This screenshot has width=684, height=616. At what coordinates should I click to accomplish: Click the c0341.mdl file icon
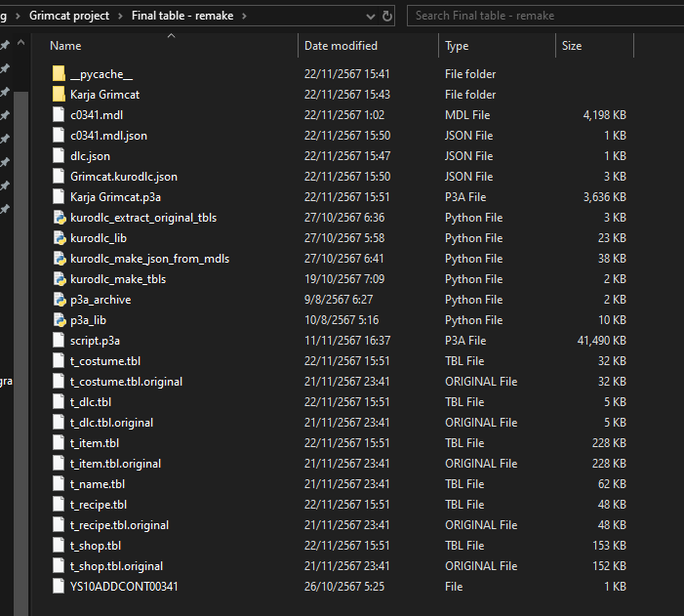click(59, 115)
